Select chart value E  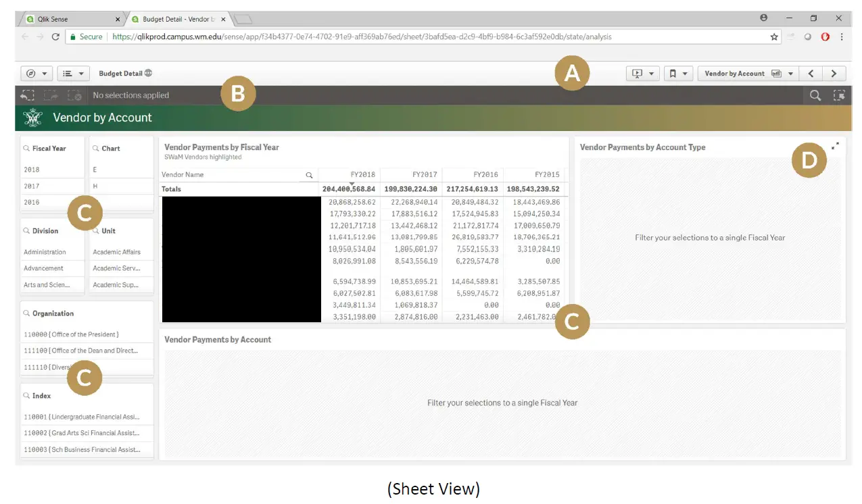pos(122,170)
